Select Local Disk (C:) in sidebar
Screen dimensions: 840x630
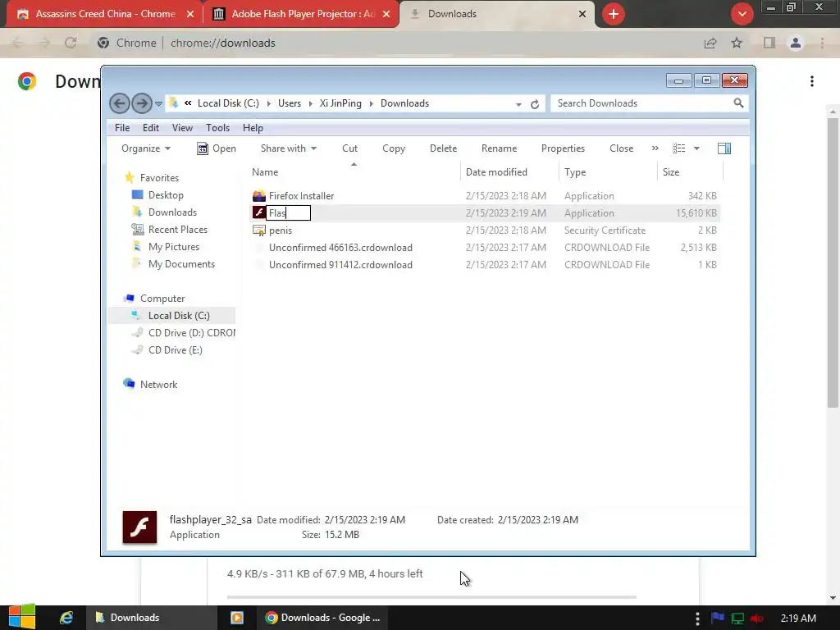click(178, 316)
